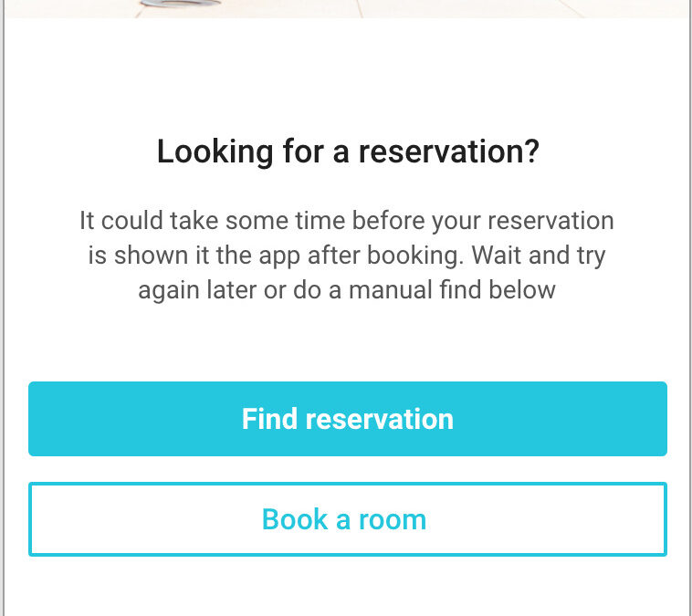The width and height of the screenshot is (692, 616).
Task: Click the word 'Looking' in the heading
Action: click(x=215, y=152)
